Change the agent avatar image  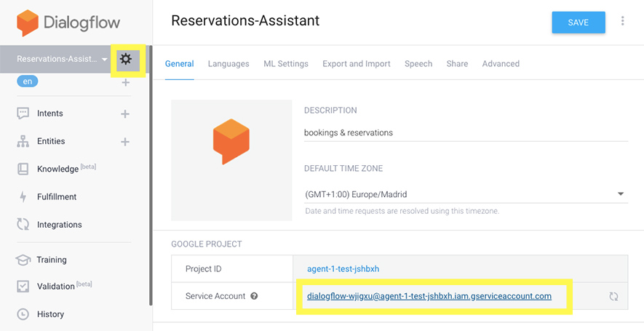pyautogui.click(x=231, y=160)
